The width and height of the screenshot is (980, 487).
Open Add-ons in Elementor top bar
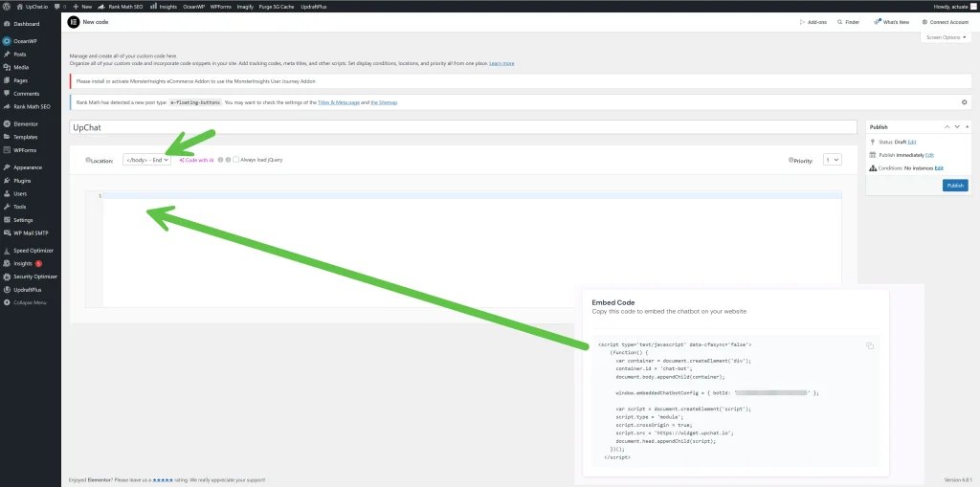coord(813,22)
